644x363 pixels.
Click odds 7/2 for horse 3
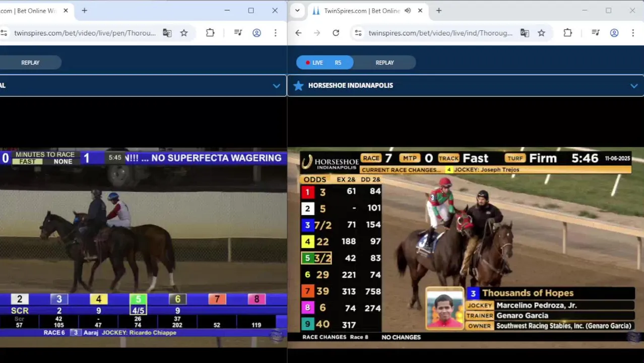point(323,225)
